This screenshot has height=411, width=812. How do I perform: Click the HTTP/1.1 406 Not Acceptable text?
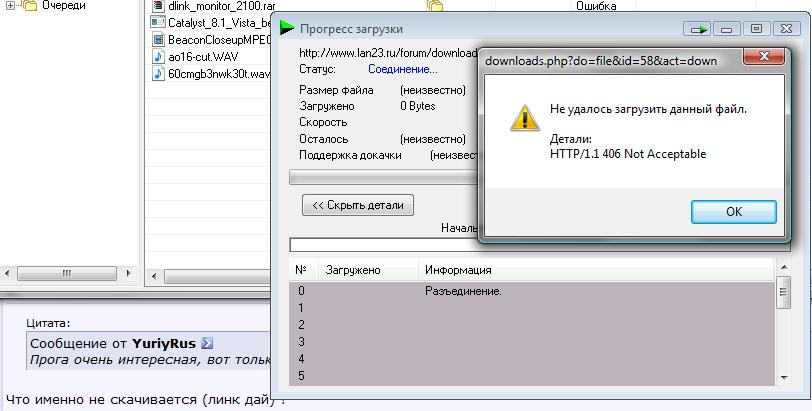click(x=628, y=154)
